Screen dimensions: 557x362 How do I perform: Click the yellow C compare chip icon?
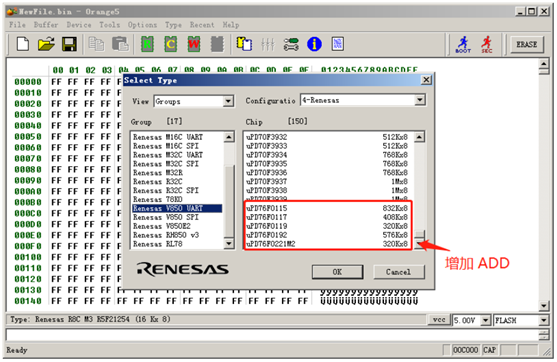[171, 44]
